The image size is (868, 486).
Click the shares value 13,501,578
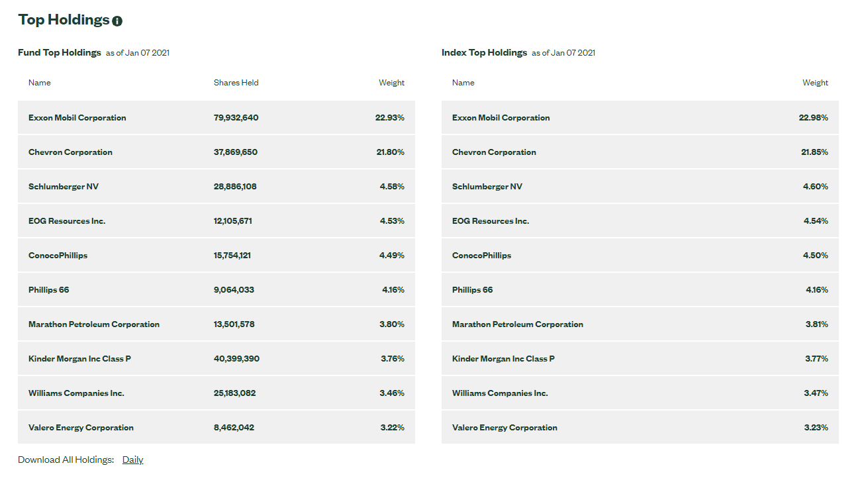(x=234, y=324)
